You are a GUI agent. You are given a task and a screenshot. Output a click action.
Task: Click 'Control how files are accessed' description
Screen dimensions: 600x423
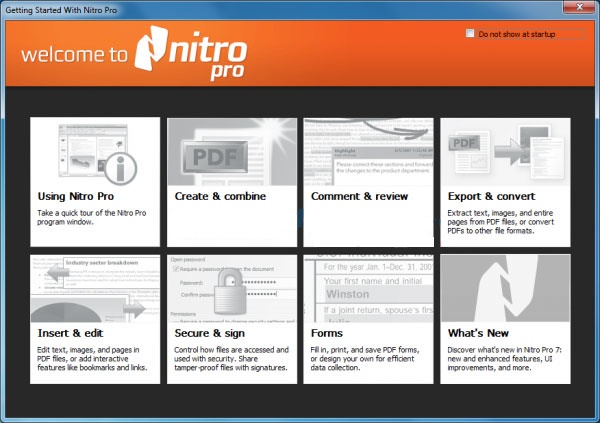(231, 359)
